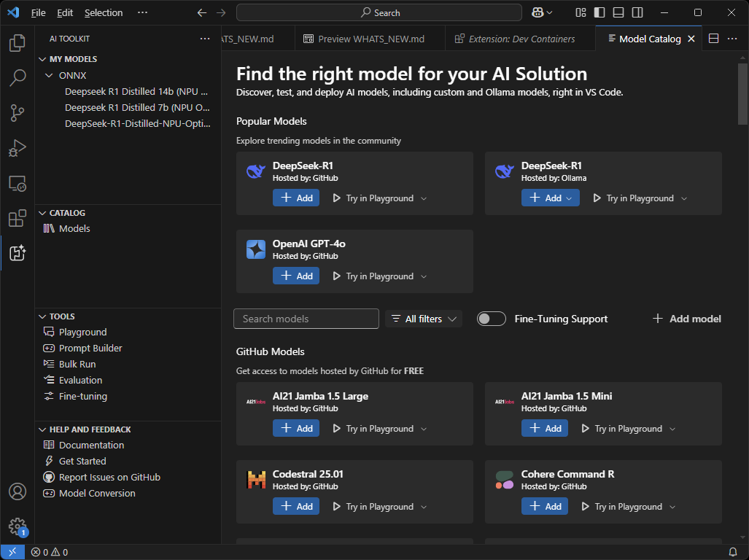
Task: Click the Split Editor toggle icon near the tabs
Action: point(713,38)
